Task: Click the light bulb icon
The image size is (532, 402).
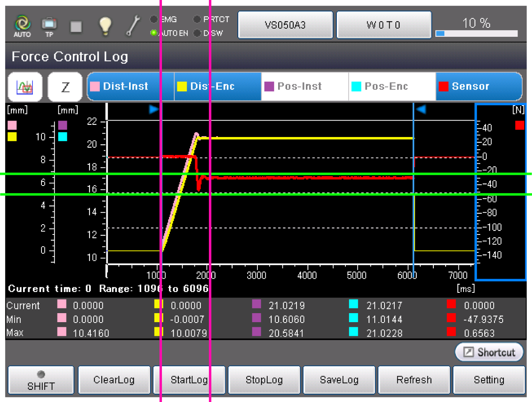Action: pyautogui.click(x=105, y=26)
